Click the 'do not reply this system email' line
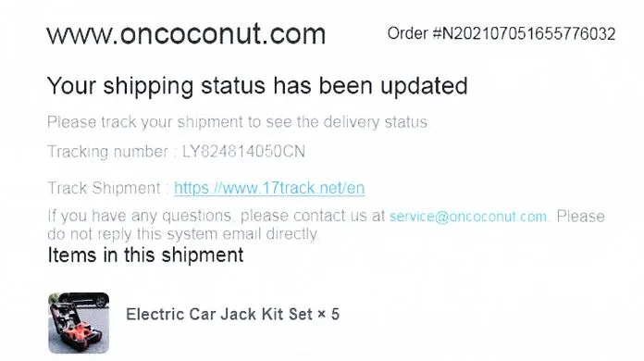This screenshot has width=644, height=361. tap(182, 234)
